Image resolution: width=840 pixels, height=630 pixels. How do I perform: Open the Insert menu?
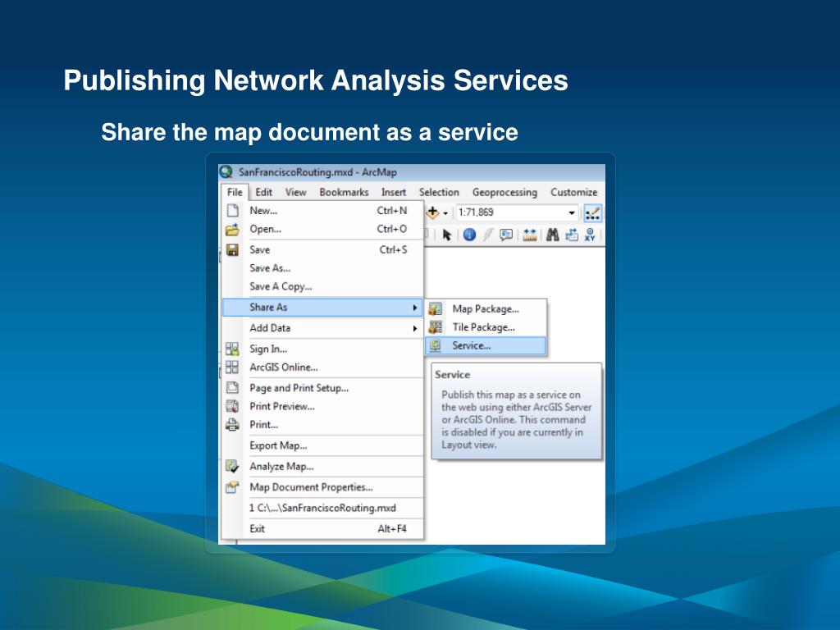click(393, 192)
